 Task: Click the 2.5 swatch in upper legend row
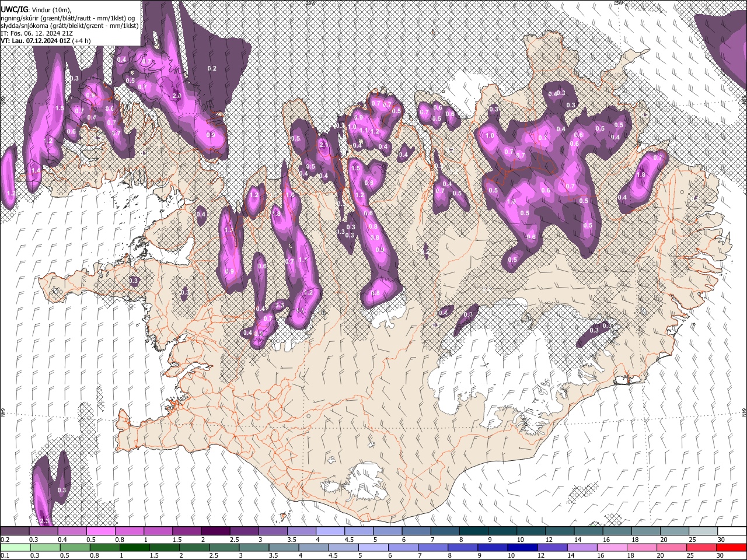[x=244, y=531]
